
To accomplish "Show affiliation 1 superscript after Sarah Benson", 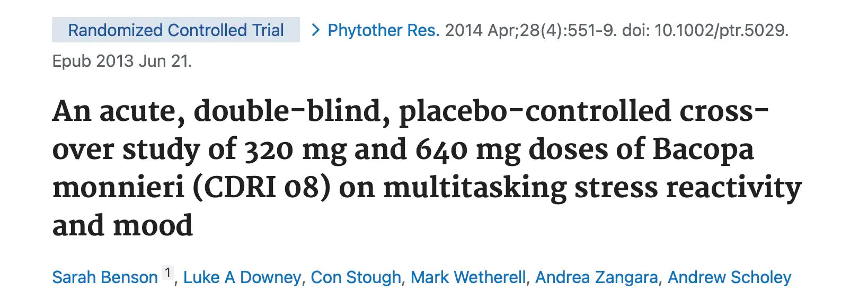I will tap(167, 273).
